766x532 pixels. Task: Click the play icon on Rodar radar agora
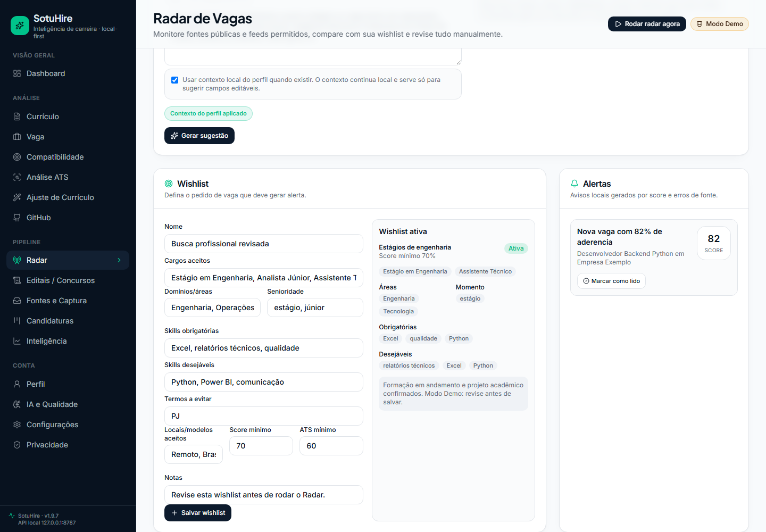618,24
